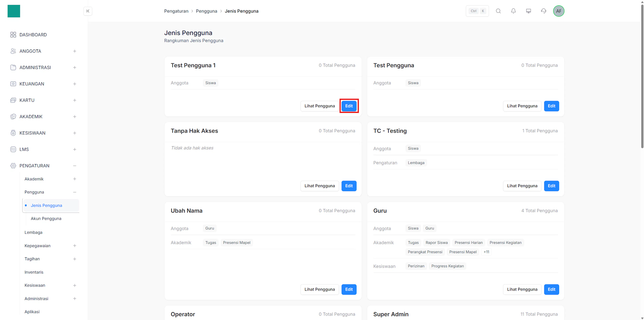Click the Anggota people icon
This screenshot has height=320, width=644.
(13, 51)
